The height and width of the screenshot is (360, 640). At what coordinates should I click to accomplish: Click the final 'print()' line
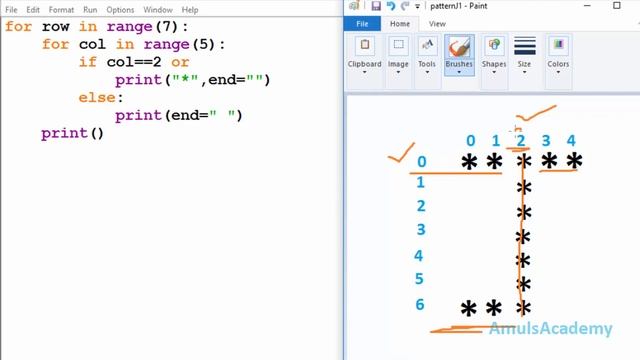73,133
